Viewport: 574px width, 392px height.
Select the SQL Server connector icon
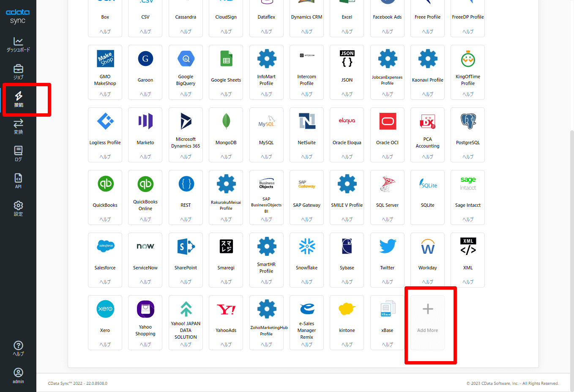tap(388, 184)
